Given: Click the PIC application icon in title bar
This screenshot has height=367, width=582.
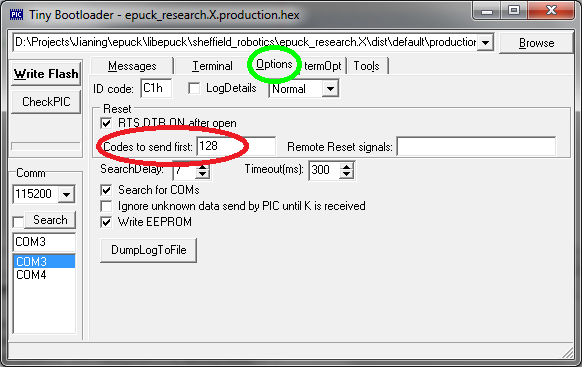Looking at the screenshot, I should pyautogui.click(x=16, y=15).
